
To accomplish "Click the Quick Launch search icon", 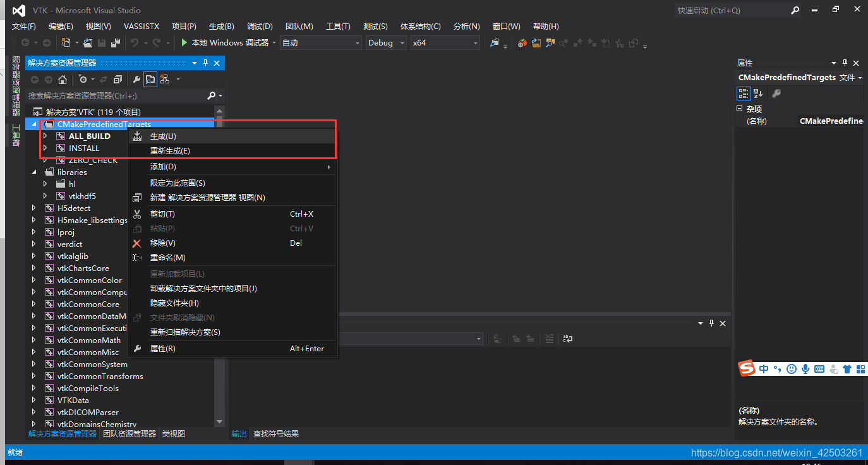I will [795, 10].
